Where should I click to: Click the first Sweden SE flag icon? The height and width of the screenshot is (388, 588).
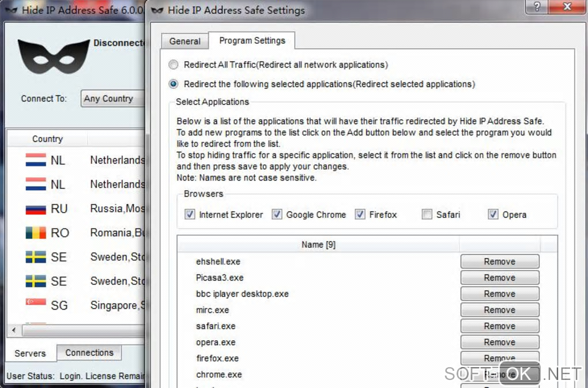click(36, 257)
